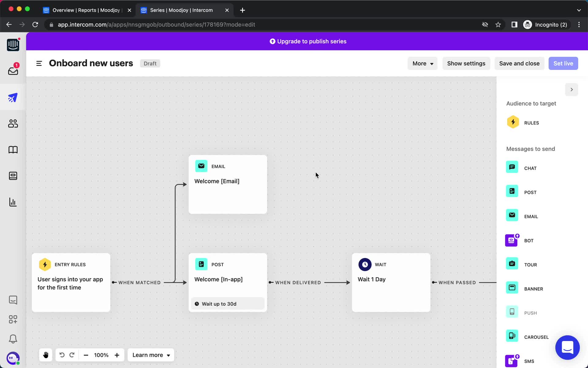
Task: Click the Set live button
Action: click(563, 63)
